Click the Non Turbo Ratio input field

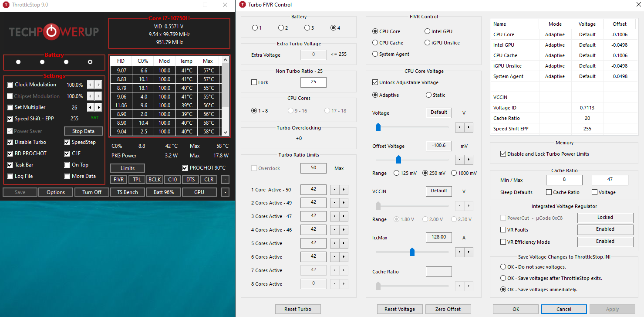314,82
